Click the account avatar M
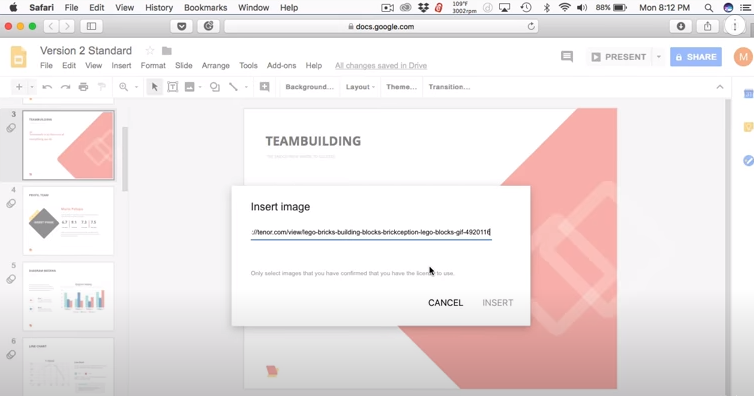Image resolution: width=754 pixels, height=396 pixels. coord(743,57)
